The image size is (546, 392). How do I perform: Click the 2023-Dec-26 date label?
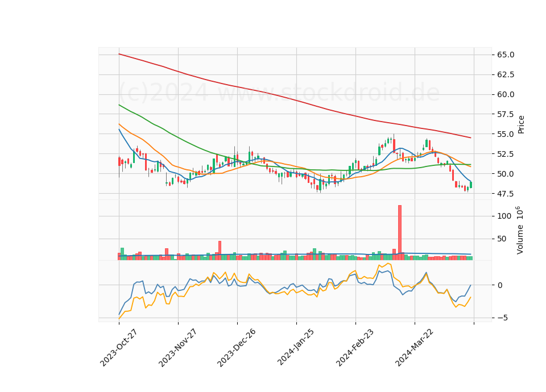pos(237,348)
